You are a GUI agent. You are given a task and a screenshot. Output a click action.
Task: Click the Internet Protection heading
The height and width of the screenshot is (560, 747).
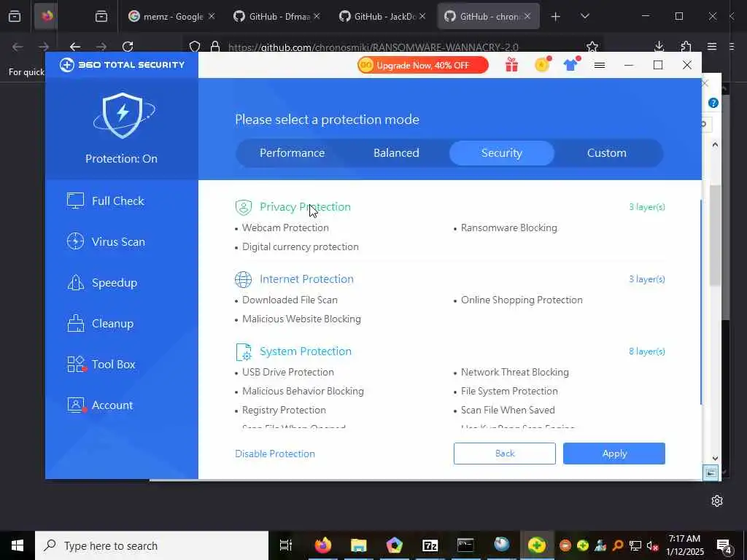coord(306,279)
